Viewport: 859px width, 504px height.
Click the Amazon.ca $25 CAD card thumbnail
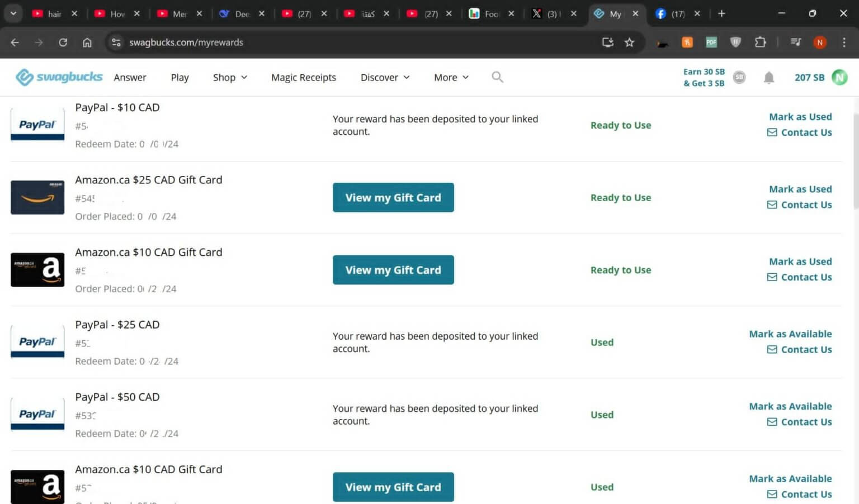point(37,197)
